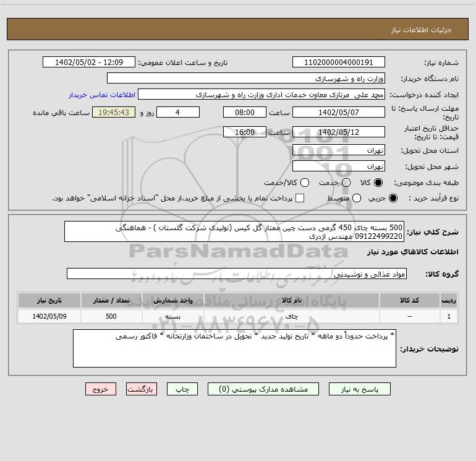Select the متوسط purchase type radio
This screenshot has width=476, height=461.
coord(357,198)
